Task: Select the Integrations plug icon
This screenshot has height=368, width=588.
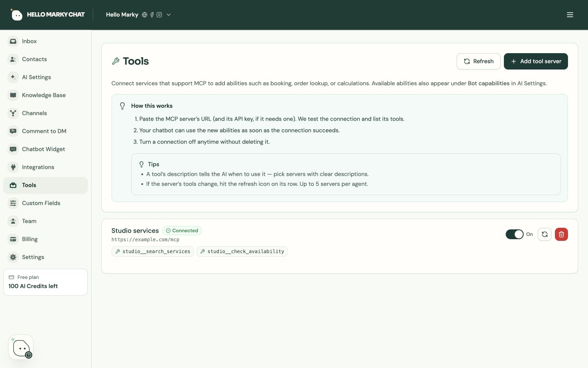Action: tap(13, 167)
